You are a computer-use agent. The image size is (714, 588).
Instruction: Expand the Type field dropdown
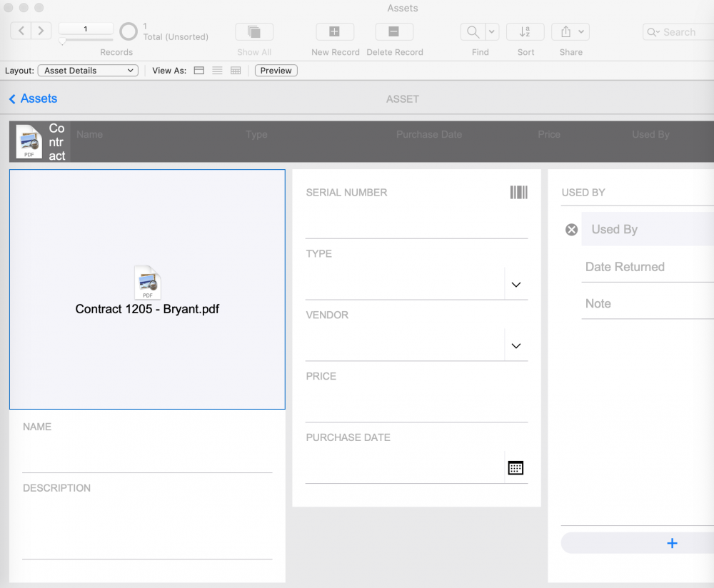click(516, 285)
